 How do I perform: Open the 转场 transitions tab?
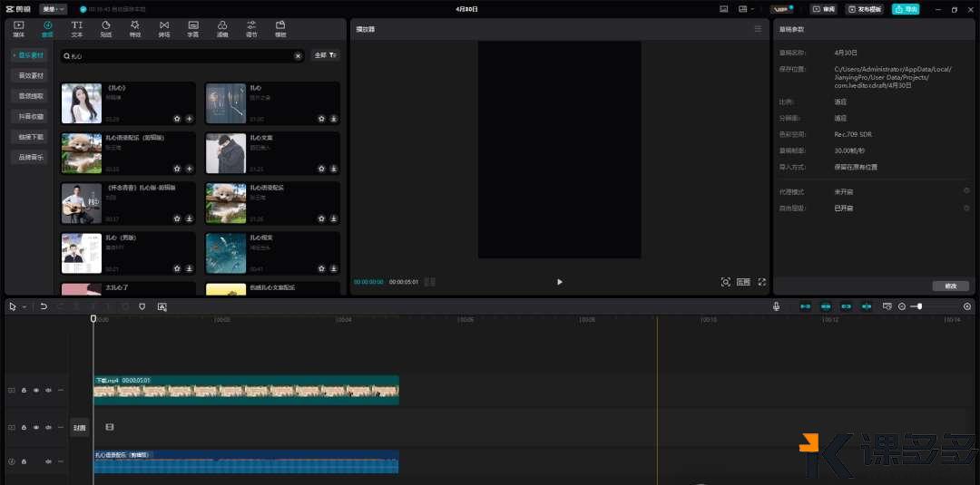pyautogui.click(x=163, y=29)
